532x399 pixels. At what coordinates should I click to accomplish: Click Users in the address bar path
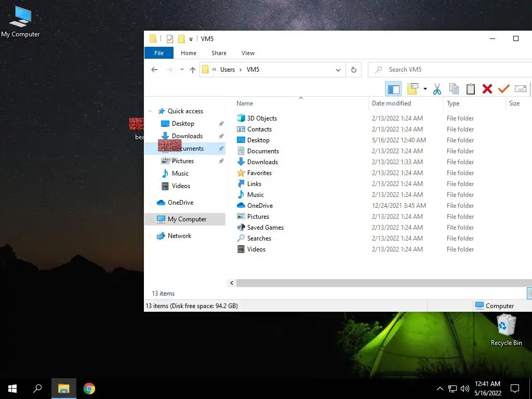click(x=228, y=70)
